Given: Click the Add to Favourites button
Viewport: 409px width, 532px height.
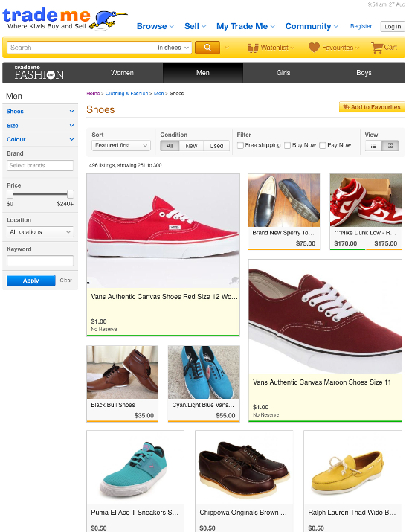Looking at the screenshot, I should coord(372,107).
